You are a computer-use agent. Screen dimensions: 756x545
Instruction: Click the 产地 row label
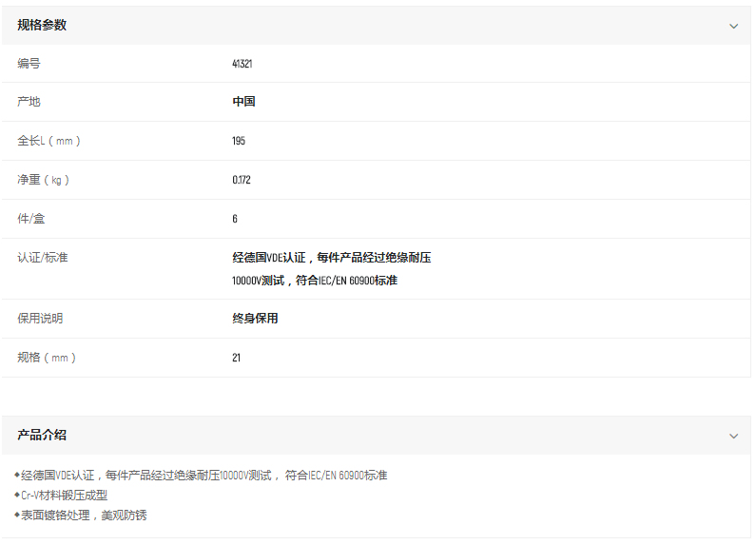[x=29, y=102]
